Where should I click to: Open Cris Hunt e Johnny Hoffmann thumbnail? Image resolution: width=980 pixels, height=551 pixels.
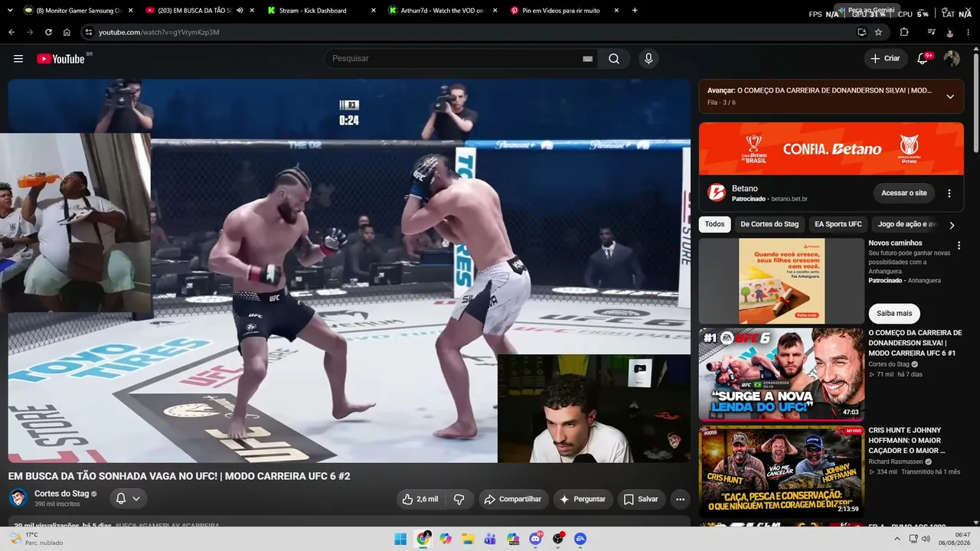click(782, 471)
